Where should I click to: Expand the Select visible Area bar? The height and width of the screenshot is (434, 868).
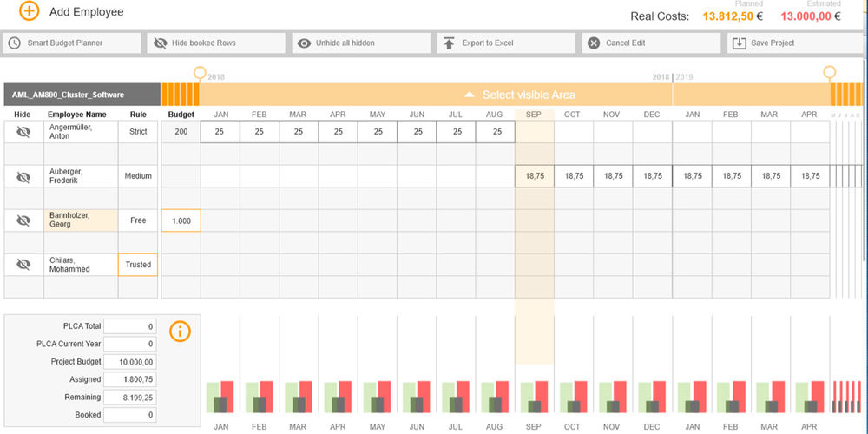[519, 95]
